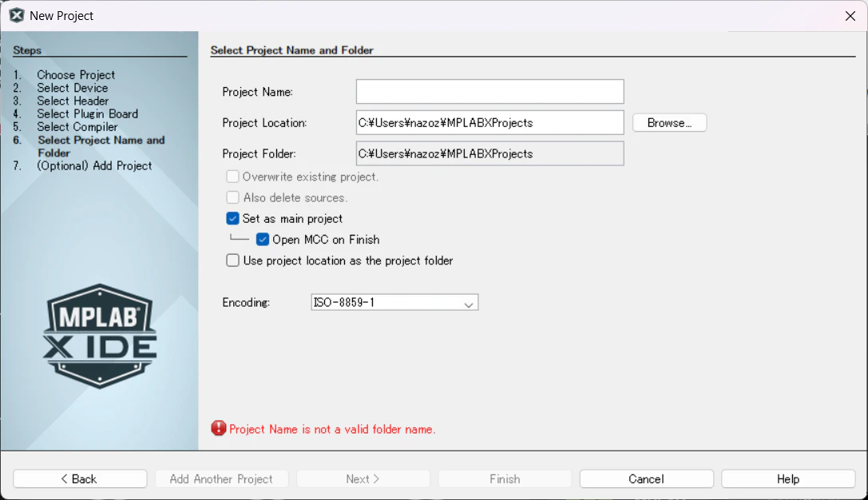The width and height of the screenshot is (868, 500).
Task: Enable Use project location as the project folder
Action: (232, 261)
